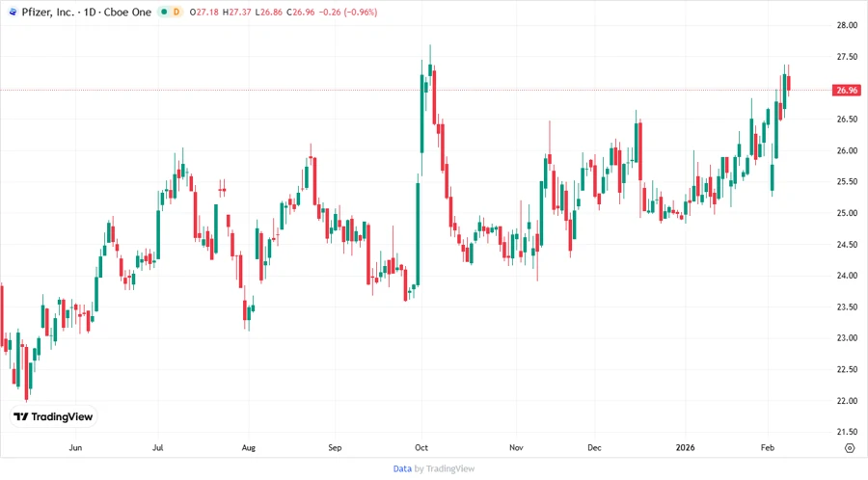Click the Oct label on the time axis
This screenshot has height=480, width=868.
(x=421, y=447)
